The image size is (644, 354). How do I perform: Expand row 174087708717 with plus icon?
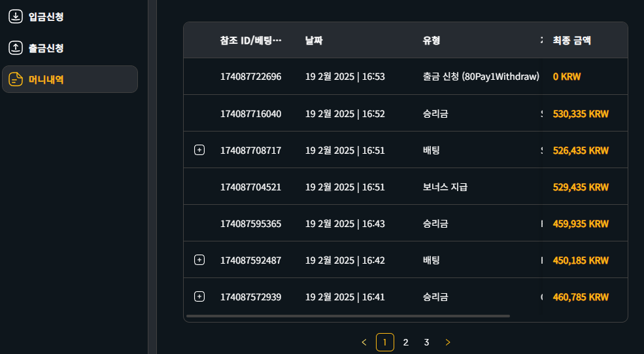tap(199, 150)
